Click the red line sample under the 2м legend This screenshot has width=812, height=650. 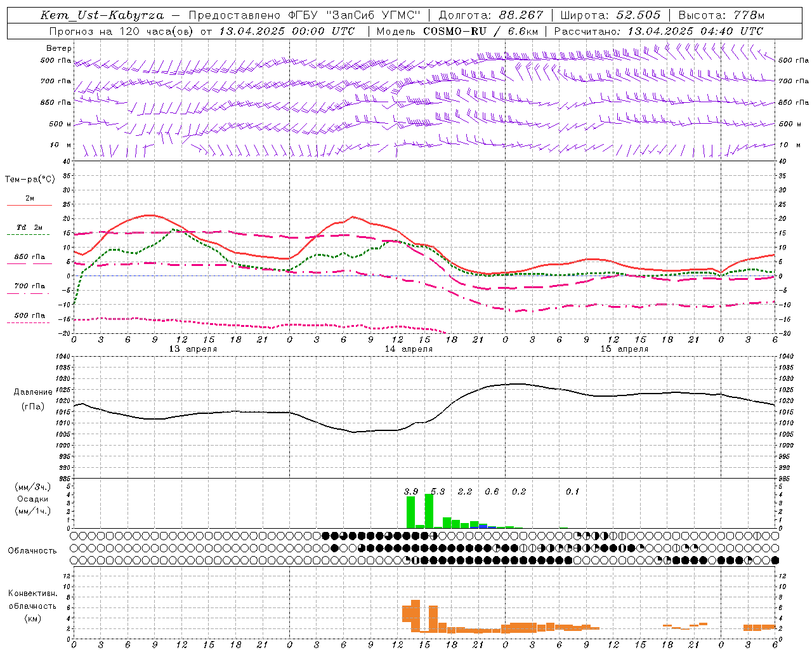pos(30,206)
